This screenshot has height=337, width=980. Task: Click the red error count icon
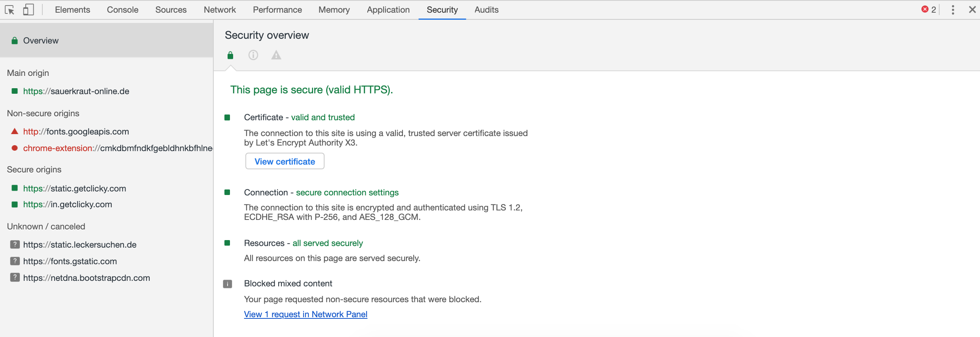[x=925, y=9]
